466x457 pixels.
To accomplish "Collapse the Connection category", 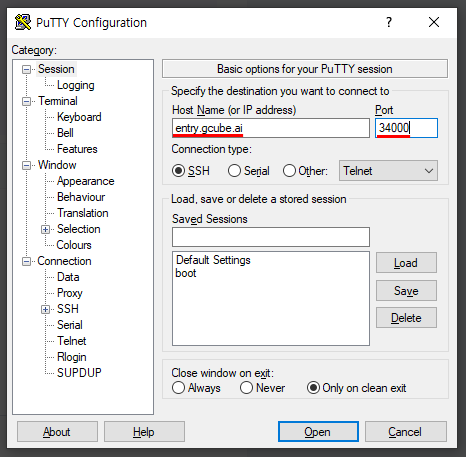I will point(26,261).
